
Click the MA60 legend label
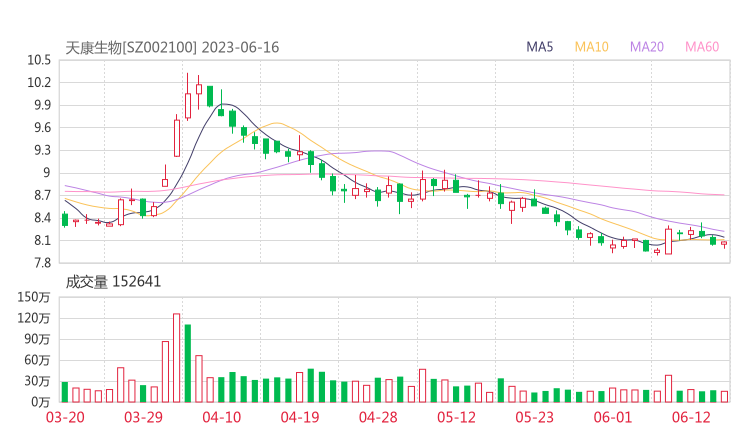point(702,47)
